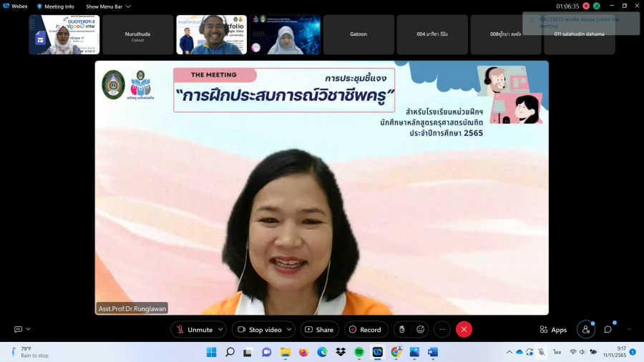Click the Share content button
The image size is (644, 362).
click(319, 330)
